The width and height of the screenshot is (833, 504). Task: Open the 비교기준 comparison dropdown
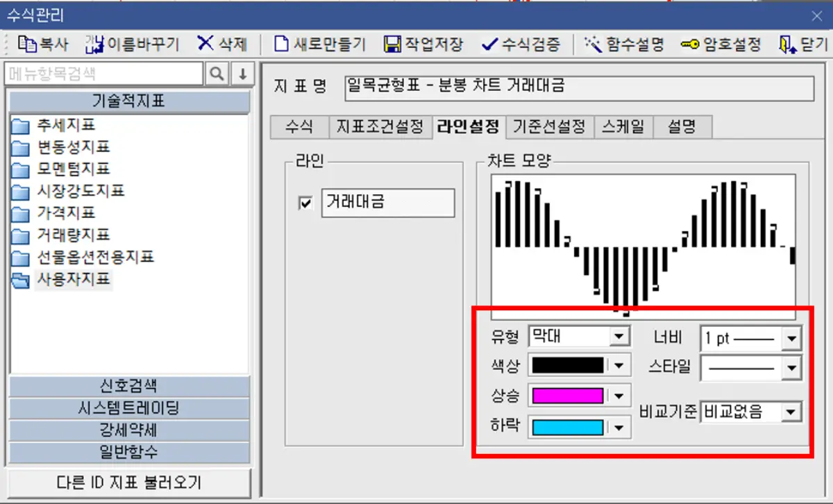(791, 412)
